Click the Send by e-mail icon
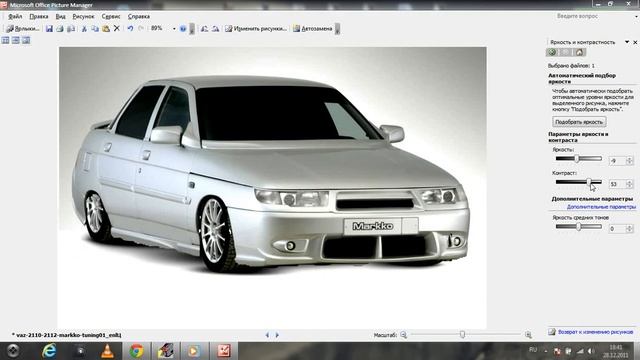The height and width of the screenshot is (360, 640). (71, 29)
